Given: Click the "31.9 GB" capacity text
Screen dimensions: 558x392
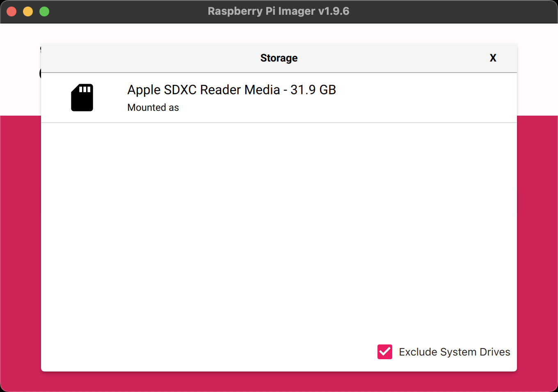Looking at the screenshot, I should click(313, 90).
